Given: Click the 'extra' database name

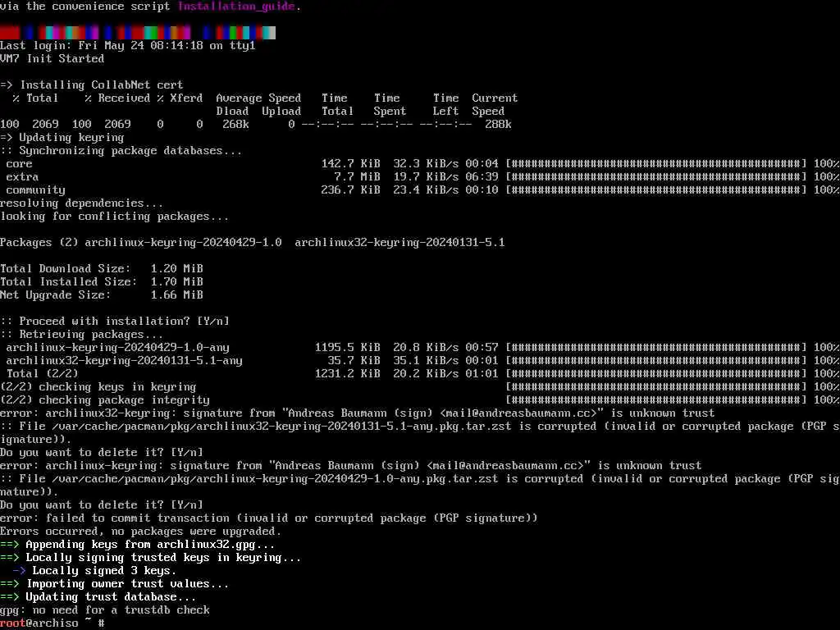Looking at the screenshot, I should [22, 177].
